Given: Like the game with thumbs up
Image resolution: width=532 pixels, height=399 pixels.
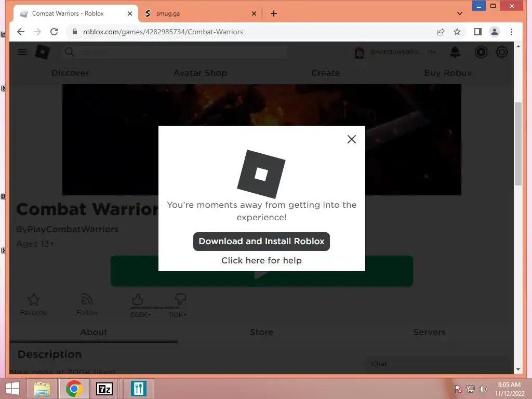Looking at the screenshot, I should [x=137, y=299].
